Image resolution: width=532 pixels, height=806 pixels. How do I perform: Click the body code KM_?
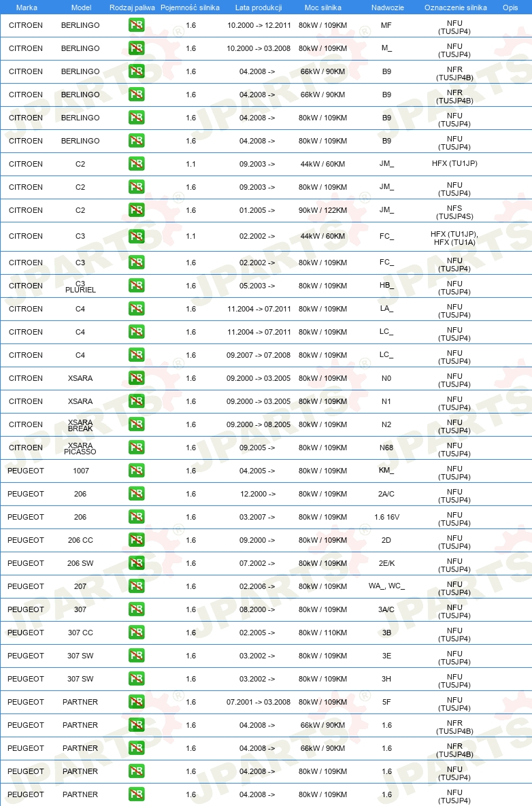386,471
